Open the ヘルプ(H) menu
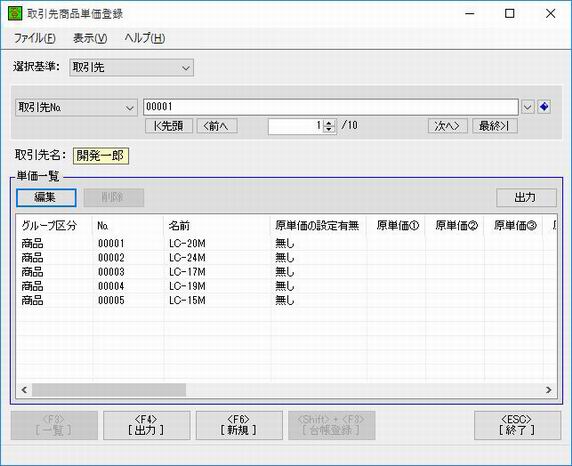 pos(145,38)
